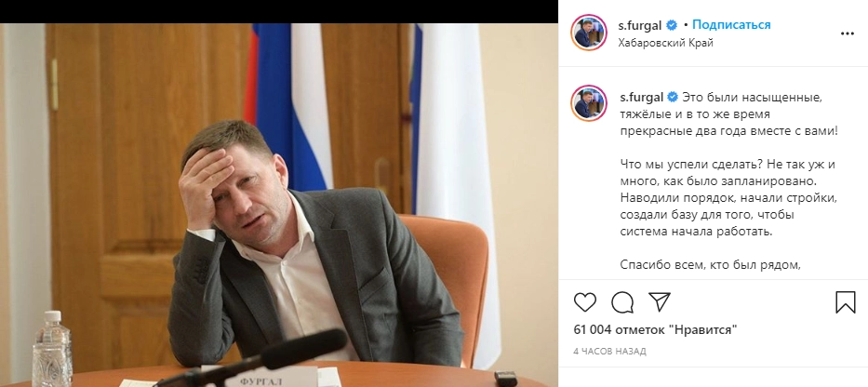868x387 pixels.
Task: Open comments via speech bubble icon
Action: (x=622, y=302)
